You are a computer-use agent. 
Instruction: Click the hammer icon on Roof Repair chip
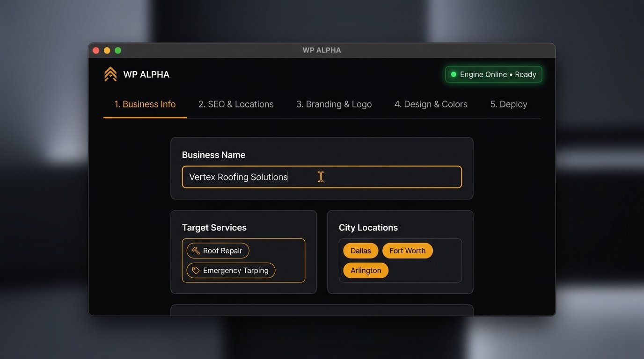pyautogui.click(x=196, y=251)
